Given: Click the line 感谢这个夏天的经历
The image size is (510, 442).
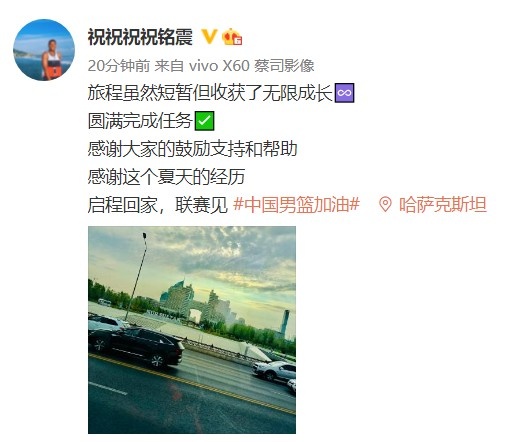Looking at the screenshot, I should click(166, 177).
